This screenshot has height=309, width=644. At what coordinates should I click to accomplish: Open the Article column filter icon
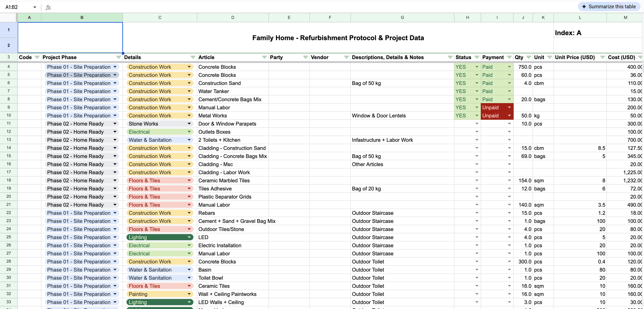point(264,57)
